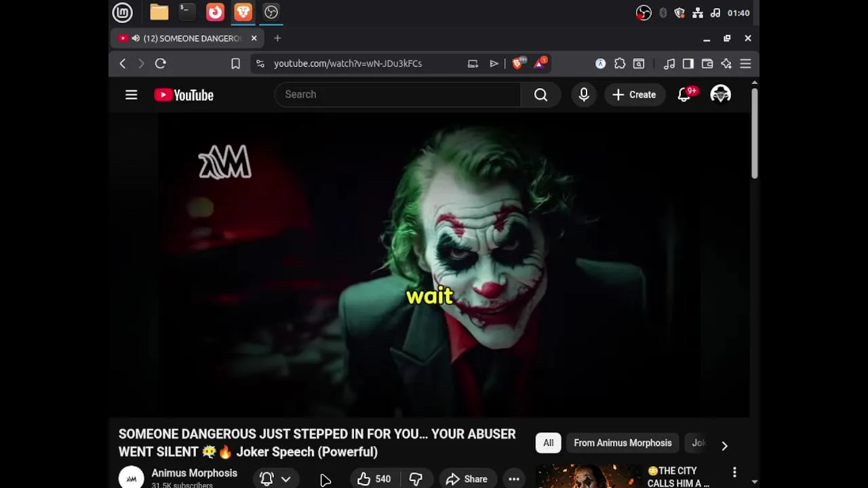Open Brave playlist music note icon

pos(669,64)
